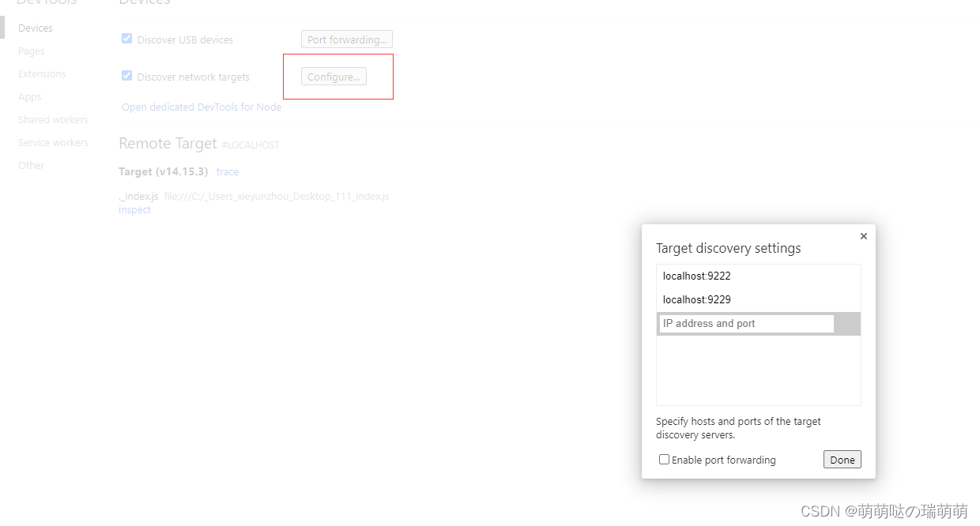This screenshot has width=980, height=526.
Task: Click the Target discovery settings title
Action: [x=729, y=248]
